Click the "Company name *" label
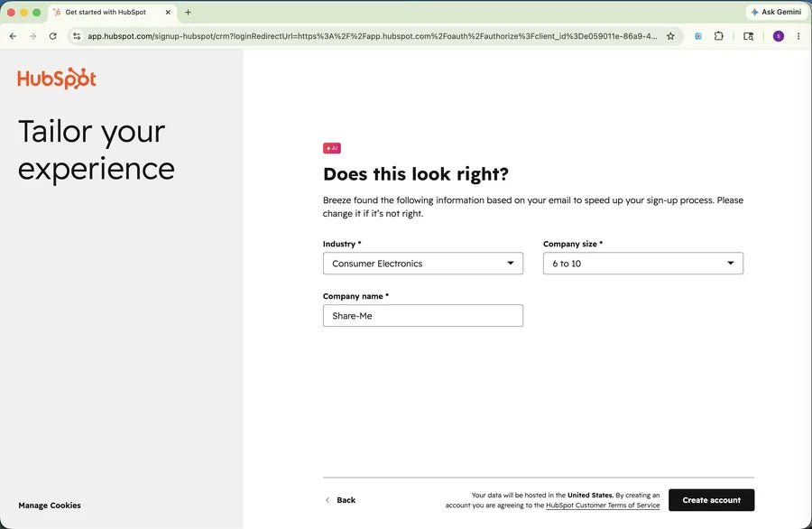The height and width of the screenshot is (529, 812). 355,296
